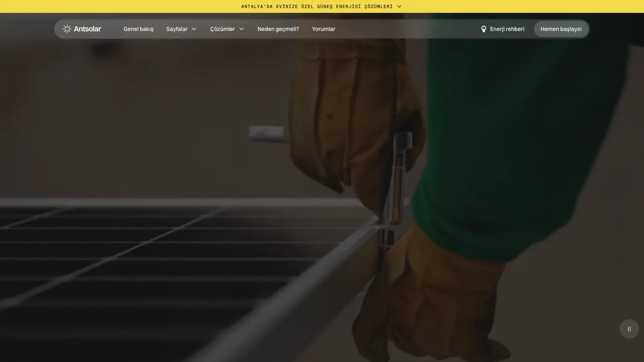Open the Yorumlar nav link
Viewport: 644px width, 362px height.
coord(324,29)
